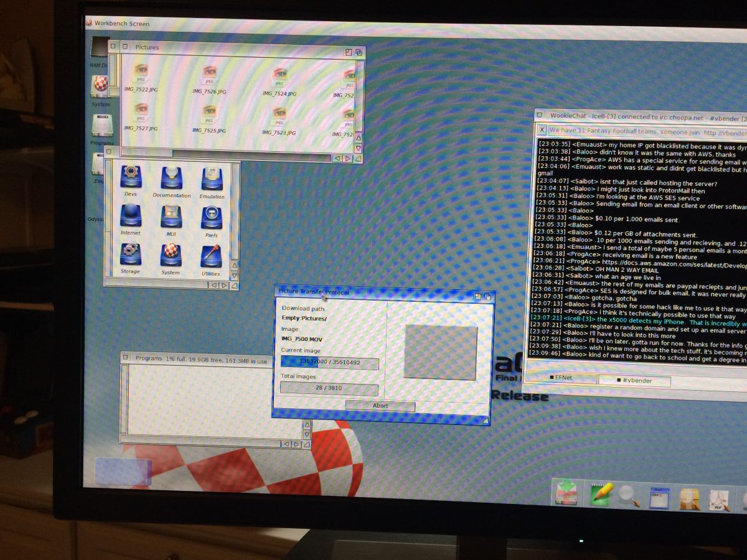The image size is (747, 560).
Task: Click the Total images progress bar
Action: 329,389
